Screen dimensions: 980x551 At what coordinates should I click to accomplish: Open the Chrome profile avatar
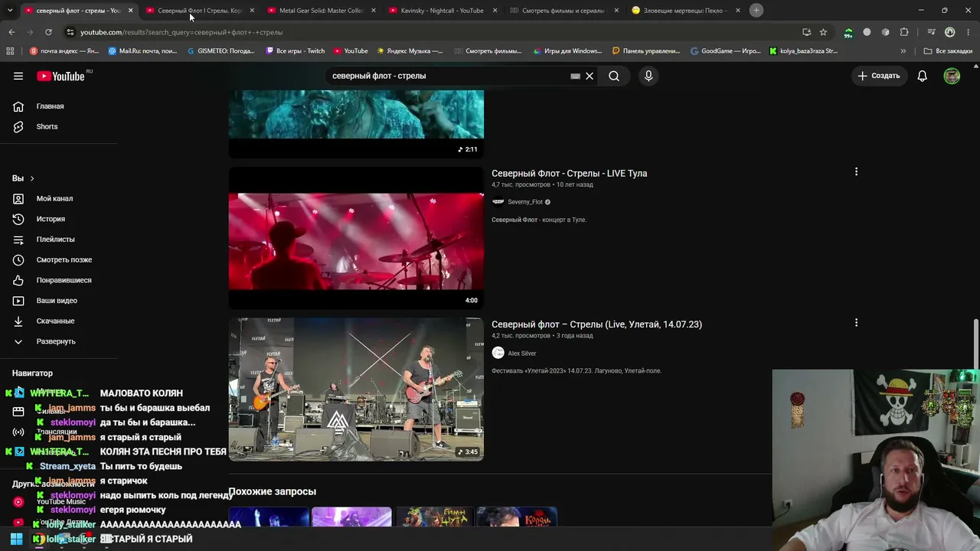950,32
